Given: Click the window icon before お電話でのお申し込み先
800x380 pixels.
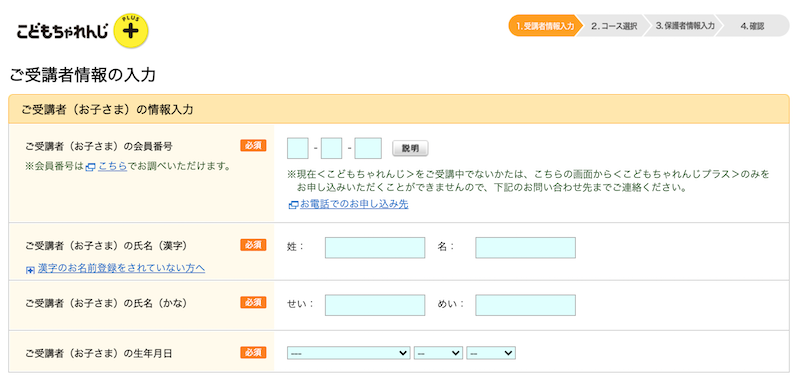Looking at the screenshot, I should 293,205.
